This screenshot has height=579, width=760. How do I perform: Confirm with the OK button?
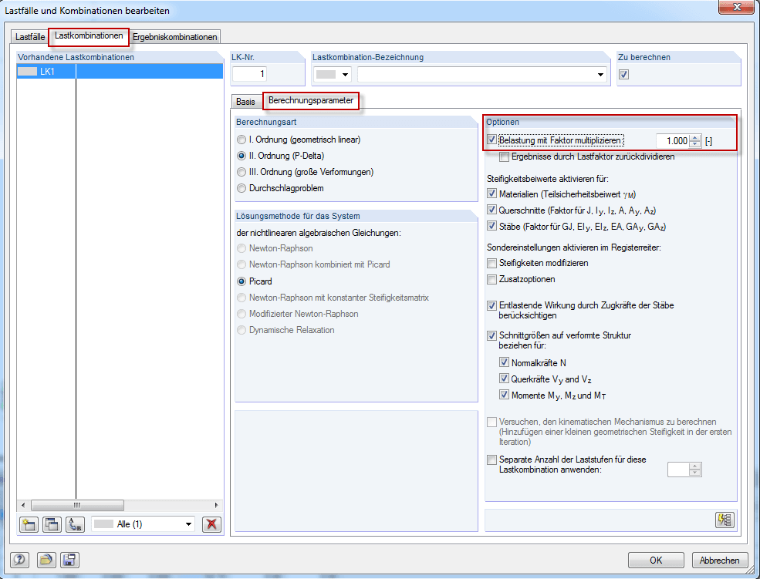pos(656,560)
